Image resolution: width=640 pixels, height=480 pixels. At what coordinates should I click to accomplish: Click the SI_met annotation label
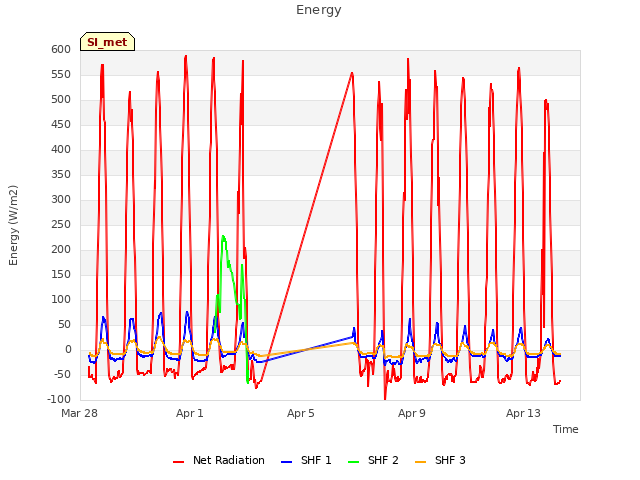tap(107, 42)
